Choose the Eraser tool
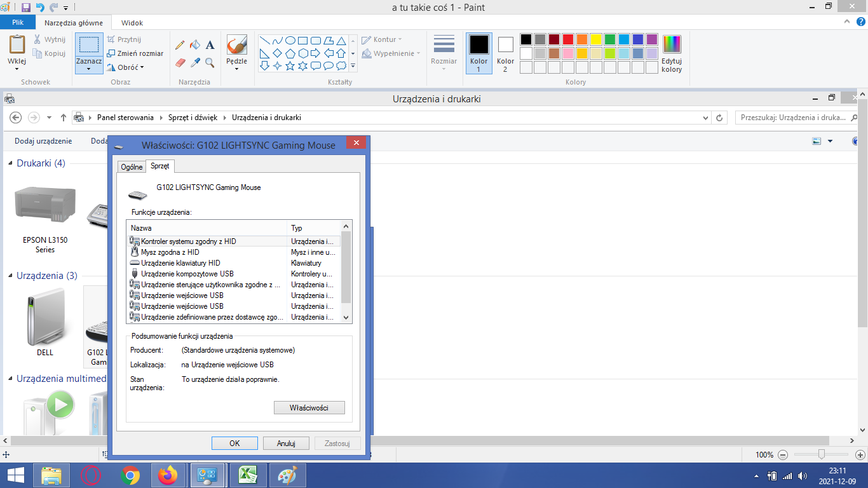This screenshot has width=868, height=488. click(x=180, y=63)
